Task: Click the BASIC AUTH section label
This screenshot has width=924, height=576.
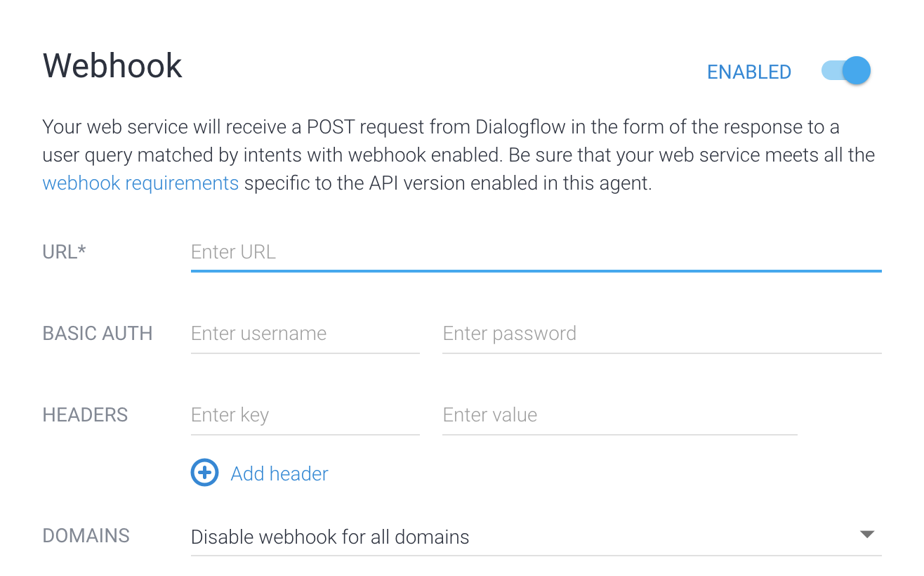Action: [97, 333]
